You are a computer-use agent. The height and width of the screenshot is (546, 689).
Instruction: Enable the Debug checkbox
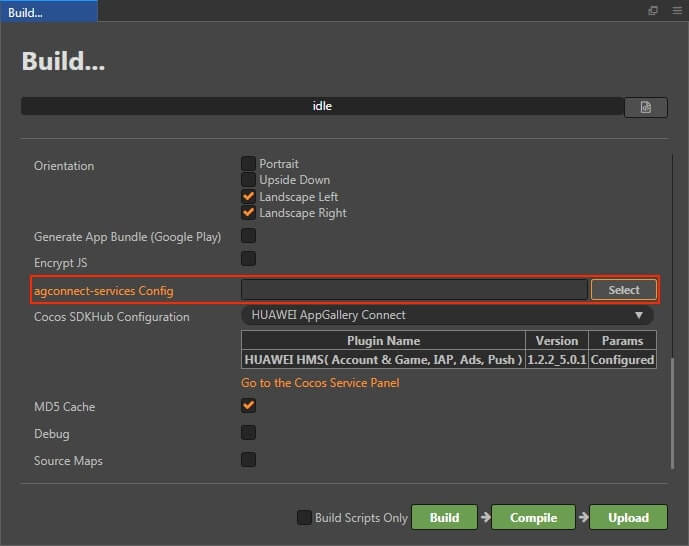tap(248, 433)
